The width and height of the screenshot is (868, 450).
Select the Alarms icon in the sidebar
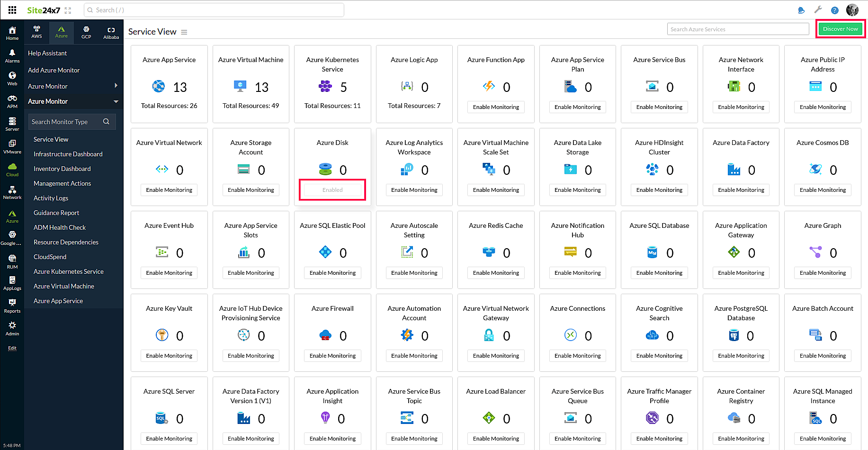[12, 55]
